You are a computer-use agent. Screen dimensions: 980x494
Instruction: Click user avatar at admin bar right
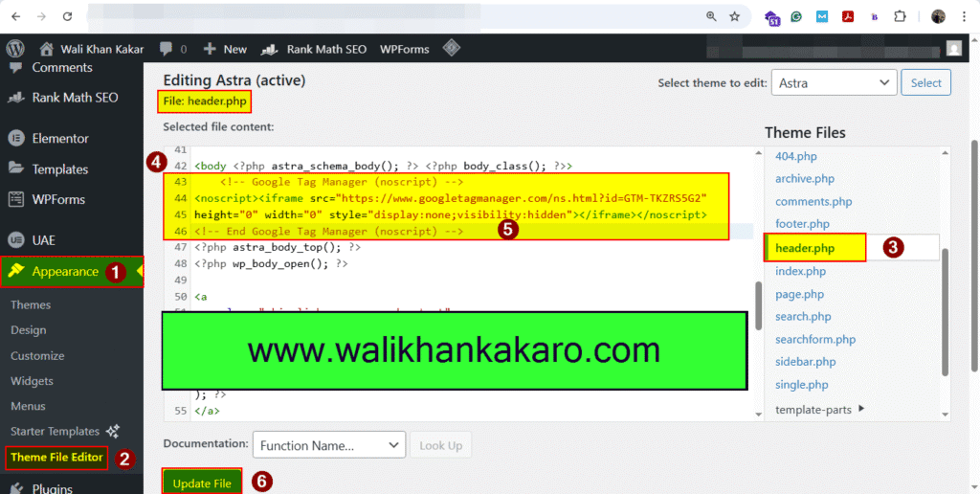click(x=954, y=48)
